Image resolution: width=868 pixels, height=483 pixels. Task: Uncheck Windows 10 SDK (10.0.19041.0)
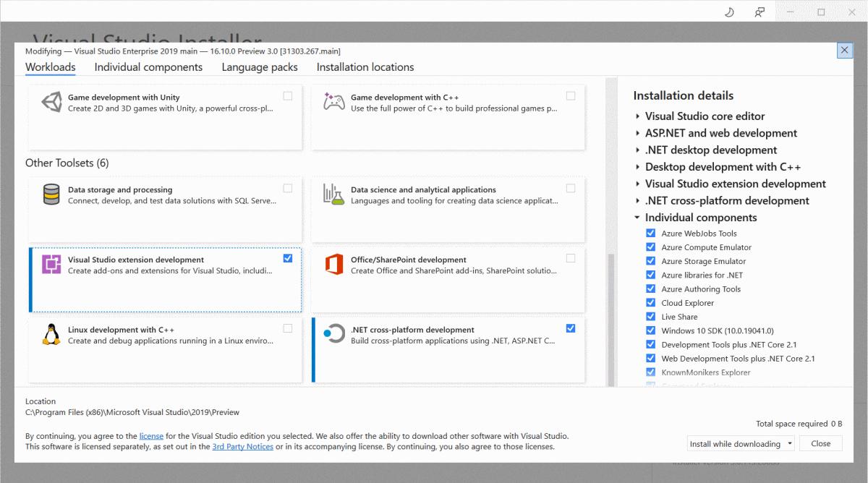tap(650, 330)
